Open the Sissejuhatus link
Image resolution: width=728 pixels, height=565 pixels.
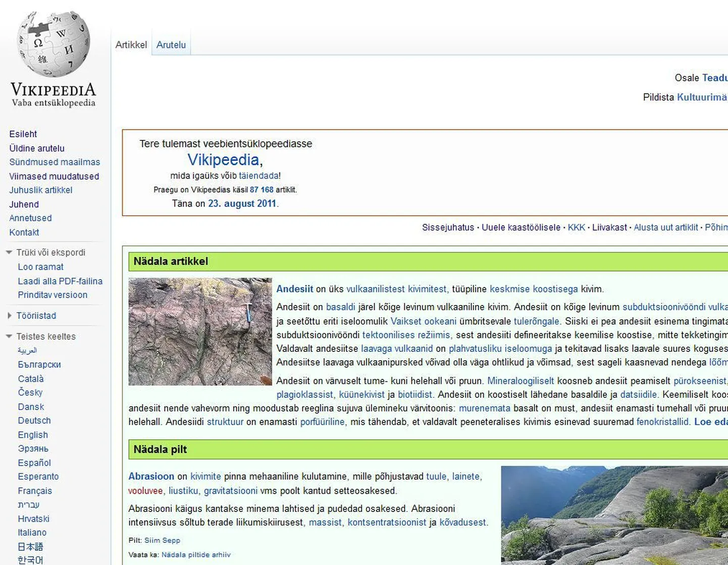click(x=448, y=227)
